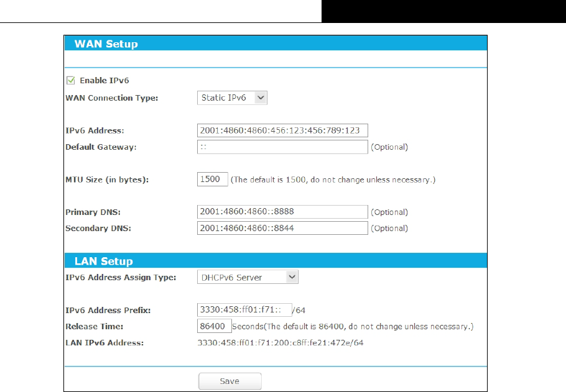
Task: Click the LAN IPv6 Address value 3330:458:ff01:f71:200:c8ff:fe21:472e/64
Action: (x=280, y=342)
